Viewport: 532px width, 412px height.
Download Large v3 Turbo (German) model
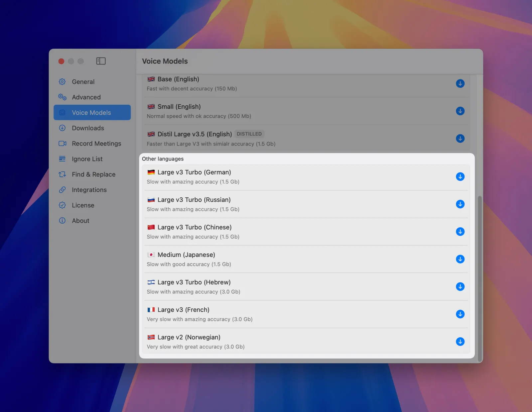click(460, 177)
